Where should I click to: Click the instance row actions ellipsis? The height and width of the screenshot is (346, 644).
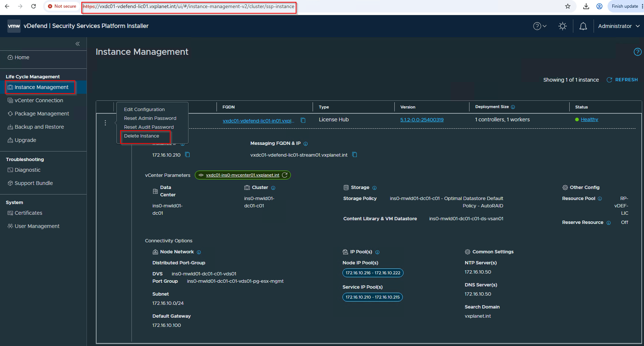click(x=105, y=123)
